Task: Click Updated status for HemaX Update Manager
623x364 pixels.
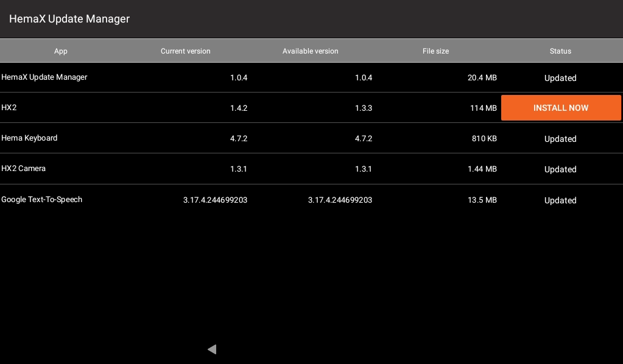Action: pyautogui.click(x=561, y=78)
